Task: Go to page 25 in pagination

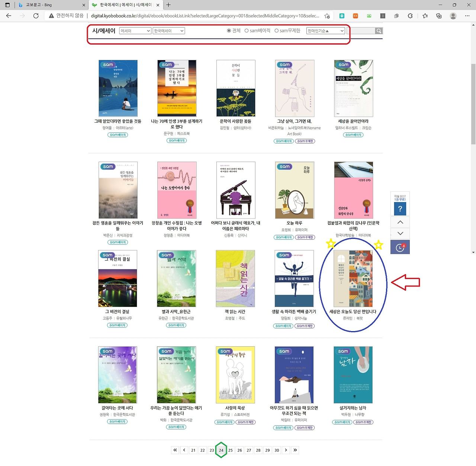Action: pos(231,450)
